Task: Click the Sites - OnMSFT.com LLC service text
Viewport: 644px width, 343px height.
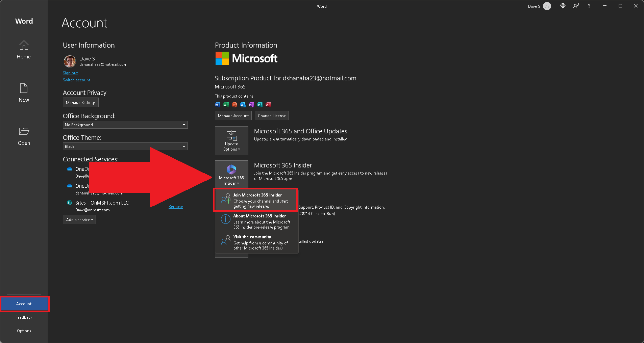Action: coord(102,203)
